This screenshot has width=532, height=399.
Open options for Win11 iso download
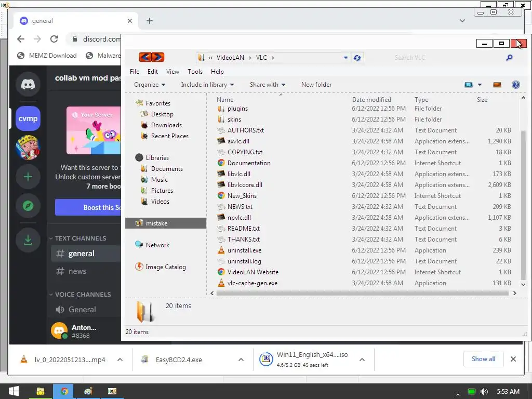(362, 360)
